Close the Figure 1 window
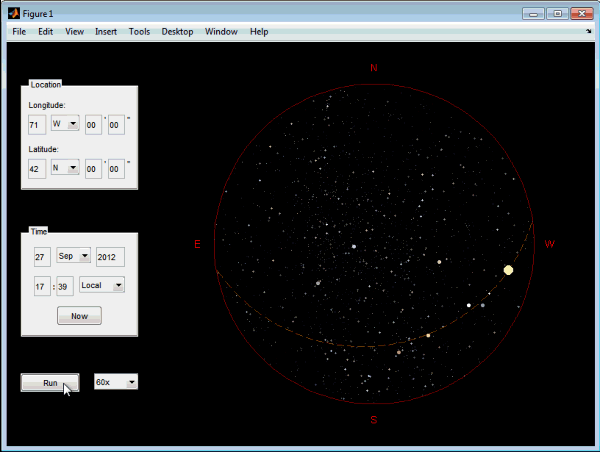This screenshot has height=452, width=600. coord(581,13)
